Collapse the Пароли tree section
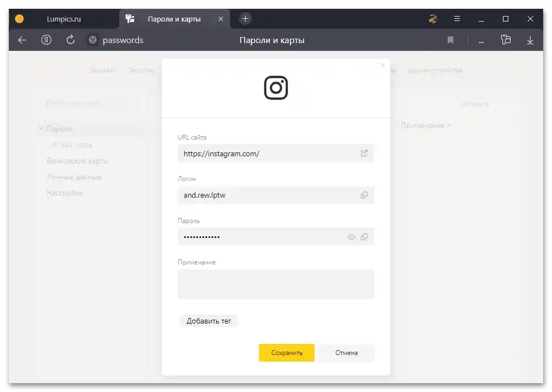The height and width of the screenshot is (392, 552). (x=40, y=129)
